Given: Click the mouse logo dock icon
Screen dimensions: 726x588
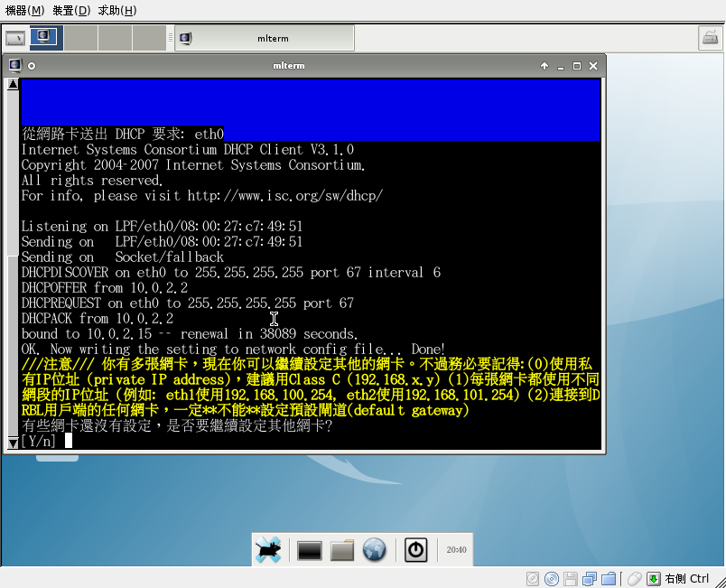Looking at the screenshot, I should pyautogui.click(x=268, y=550).
